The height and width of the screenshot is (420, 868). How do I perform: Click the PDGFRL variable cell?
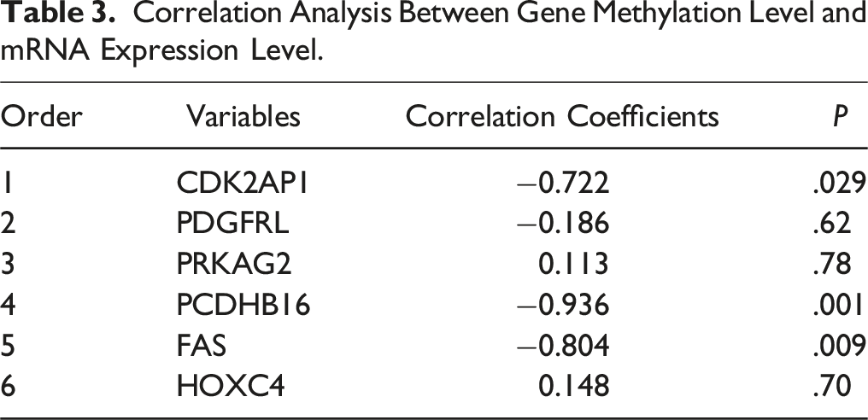(x=233, y=225)
